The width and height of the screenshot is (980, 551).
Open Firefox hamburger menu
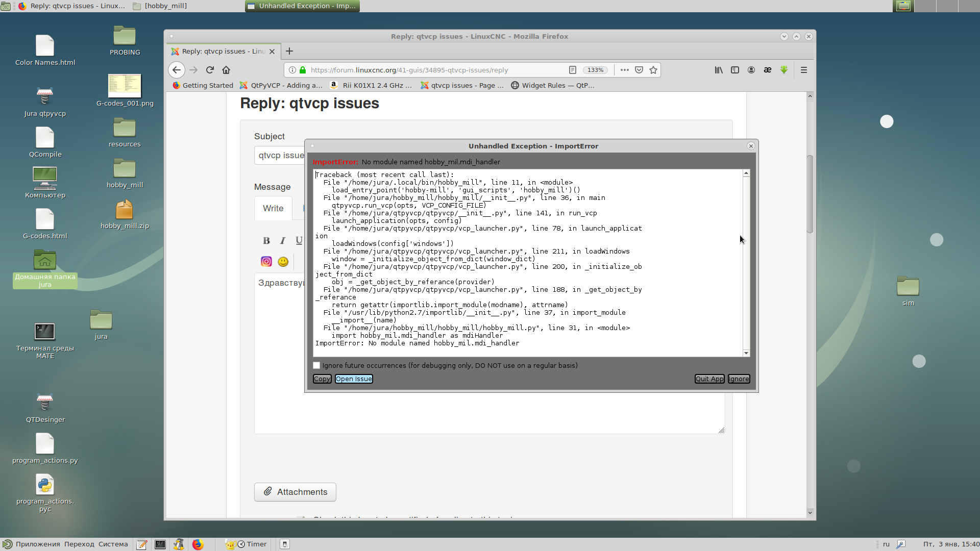[x=804, y=70]
